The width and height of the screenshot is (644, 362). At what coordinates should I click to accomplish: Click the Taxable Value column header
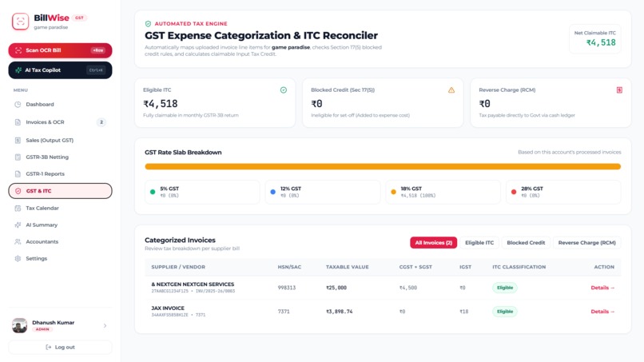[348, 267]
